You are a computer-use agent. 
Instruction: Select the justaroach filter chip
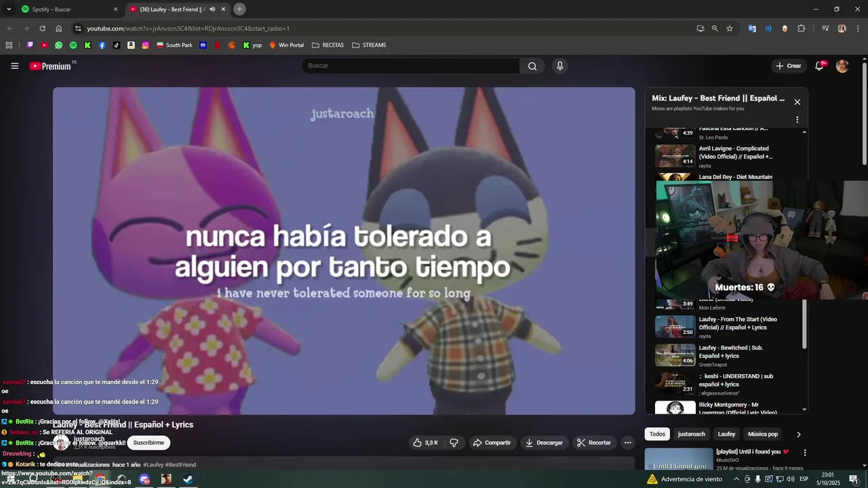click(x=692, y=434)
